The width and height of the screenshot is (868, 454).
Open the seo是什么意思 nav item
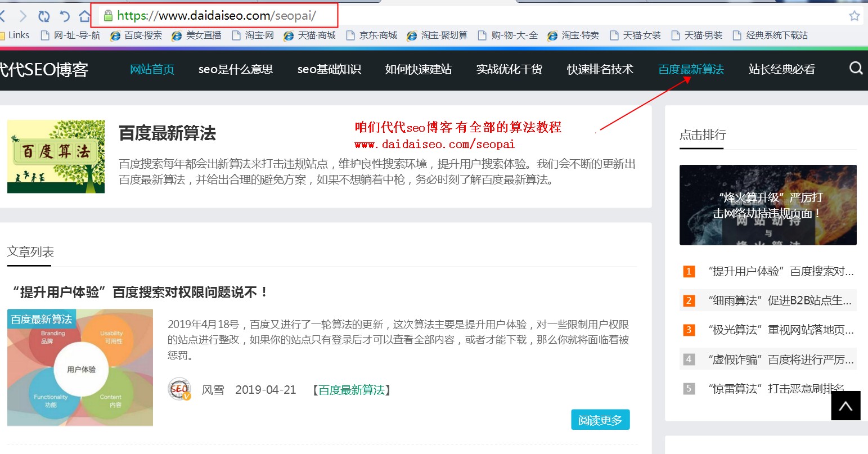[236, 69]
